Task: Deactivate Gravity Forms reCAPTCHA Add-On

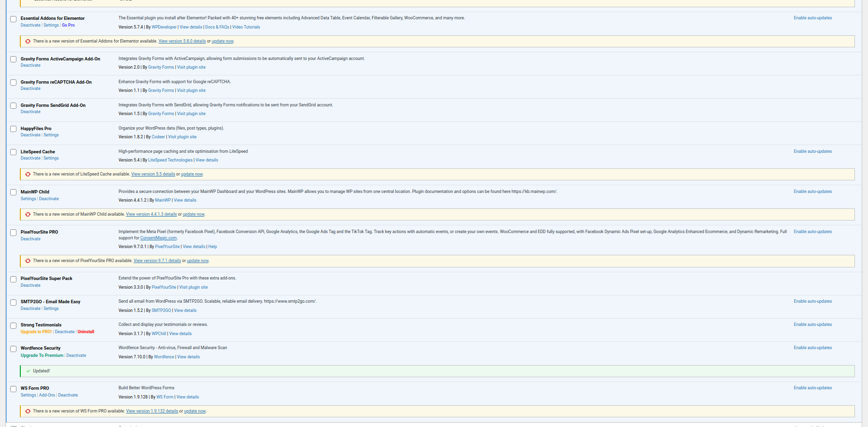Action: click(30, 88)
